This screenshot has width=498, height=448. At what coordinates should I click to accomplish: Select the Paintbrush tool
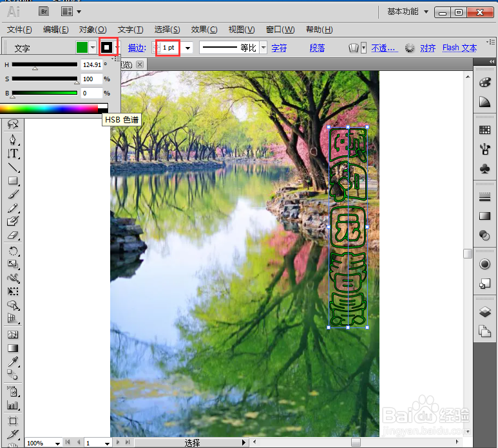point(13,194)
